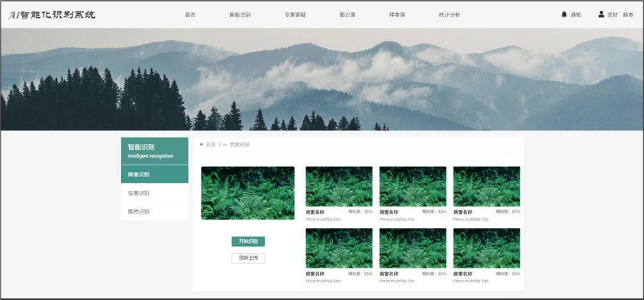Click the uploaded fern image preview
This screenshot has height=300, width=644.
point(248,193)
